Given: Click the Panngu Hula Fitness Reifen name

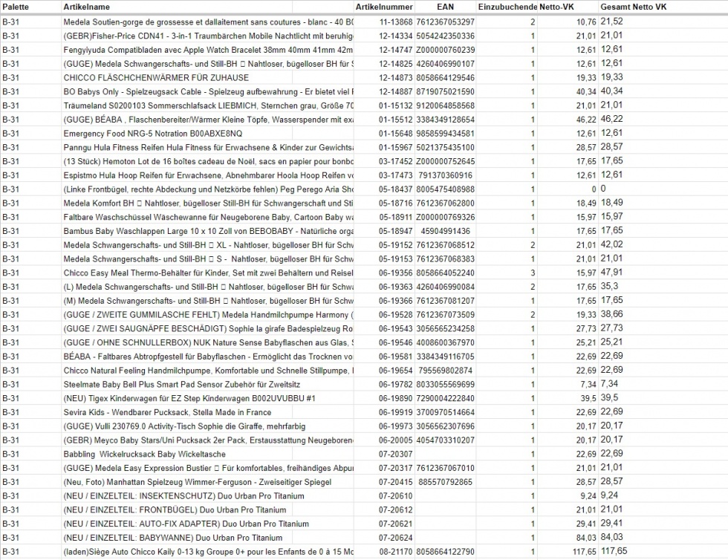Looking at the screenshot, I should 208,147.
